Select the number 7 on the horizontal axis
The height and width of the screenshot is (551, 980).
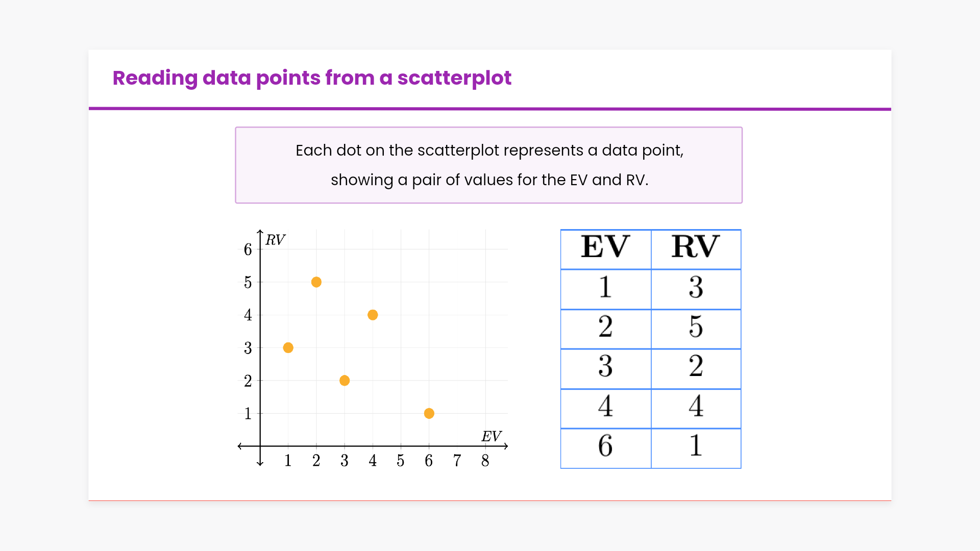point(457,461)
